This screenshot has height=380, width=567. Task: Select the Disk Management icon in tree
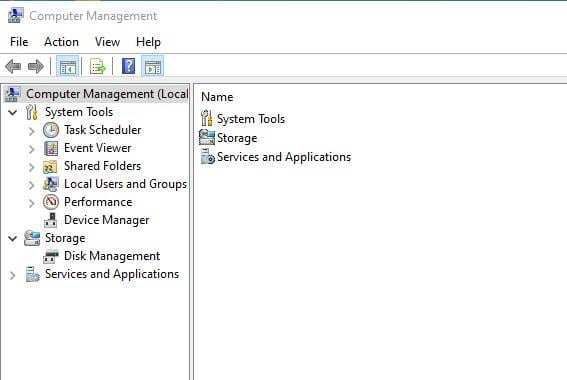pyautogui.click(x=51, y=256)
